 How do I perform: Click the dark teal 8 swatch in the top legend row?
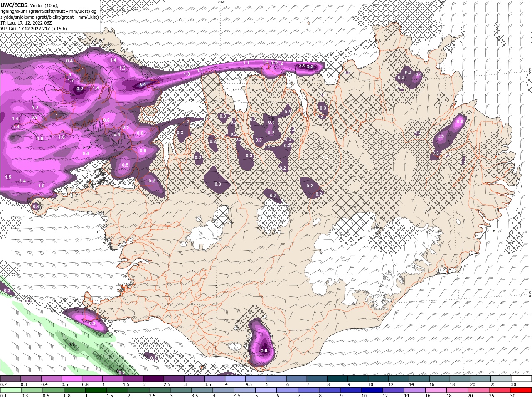click(337, 379)
